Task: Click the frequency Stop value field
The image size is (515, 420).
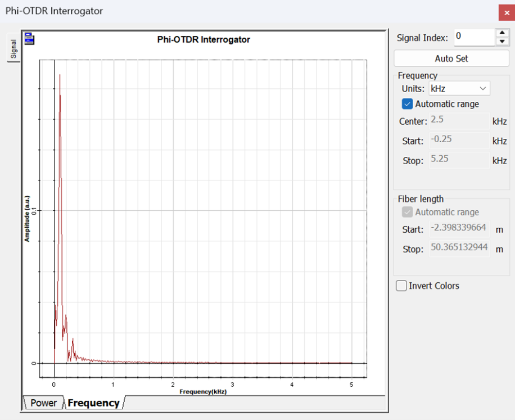Action: [x=459, y=160]
